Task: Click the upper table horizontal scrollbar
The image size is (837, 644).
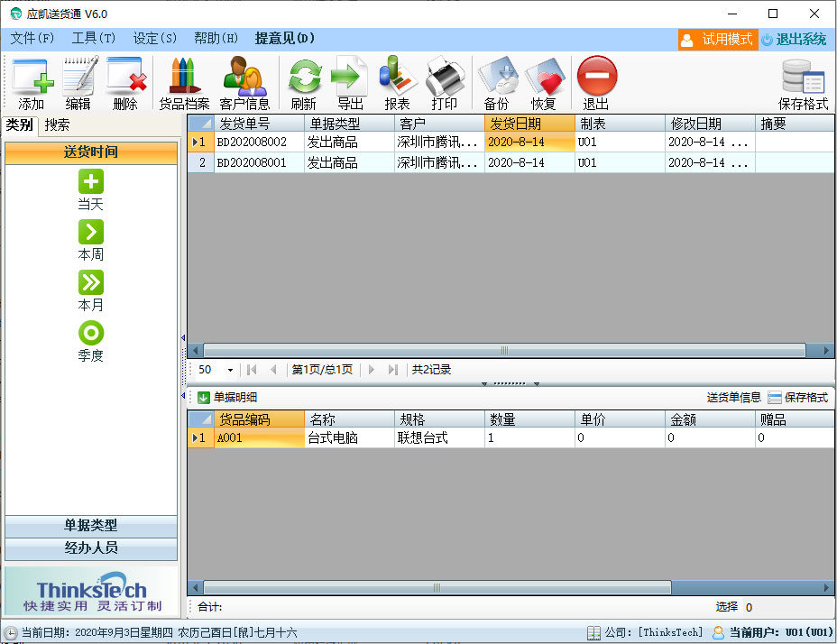Action: coord(504,350)
